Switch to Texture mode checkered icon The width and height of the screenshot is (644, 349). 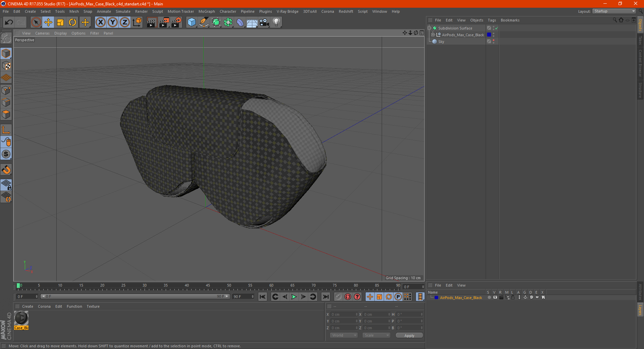point(6,66)
